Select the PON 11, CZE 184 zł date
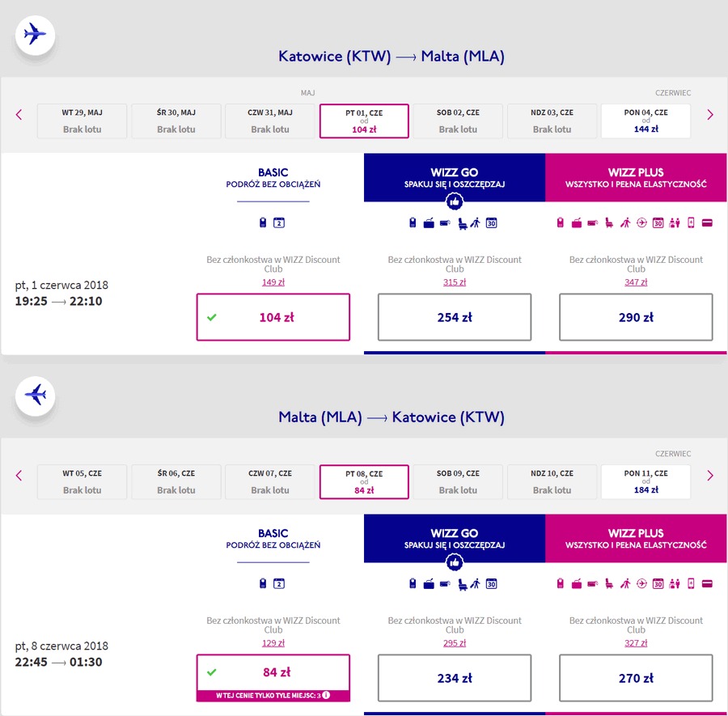Viewport: 728px width, 716px height. click(645, 481)
